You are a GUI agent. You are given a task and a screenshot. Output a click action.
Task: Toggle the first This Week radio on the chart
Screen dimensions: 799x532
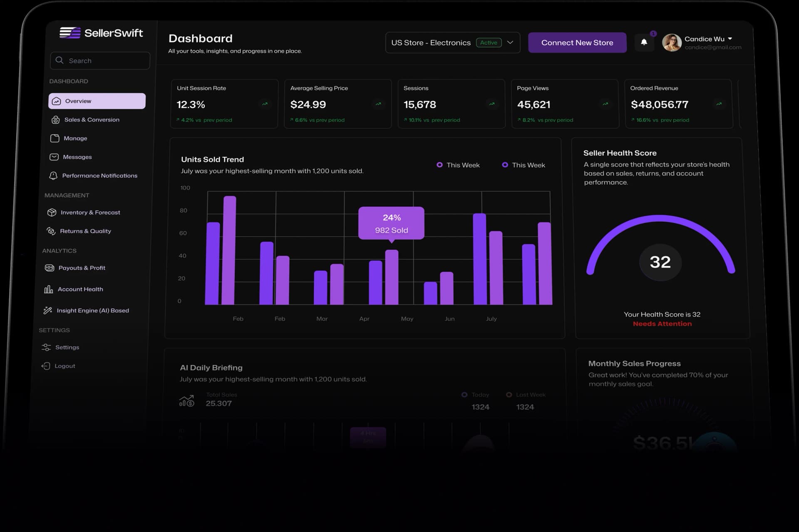(440, 165)
